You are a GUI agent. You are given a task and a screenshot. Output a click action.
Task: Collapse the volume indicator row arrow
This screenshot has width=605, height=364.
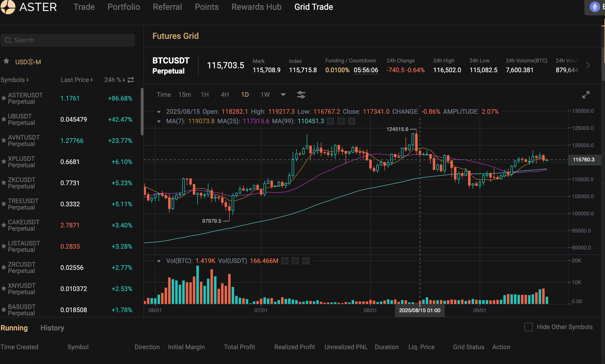pos(159,261)
